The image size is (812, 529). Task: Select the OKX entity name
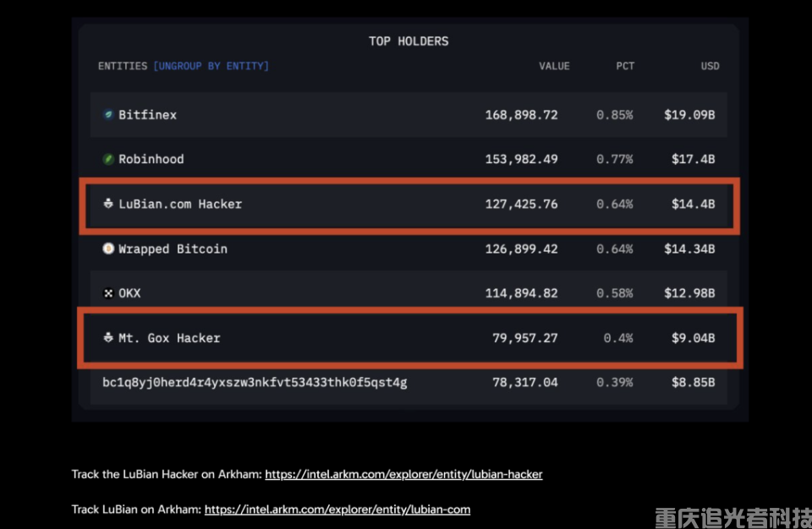pos(129,293)
